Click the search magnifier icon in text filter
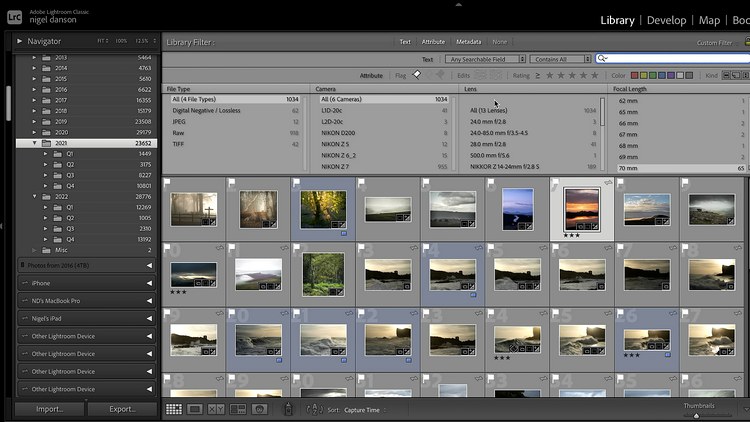Screen dimensions: 750x422 pos(602,58)
